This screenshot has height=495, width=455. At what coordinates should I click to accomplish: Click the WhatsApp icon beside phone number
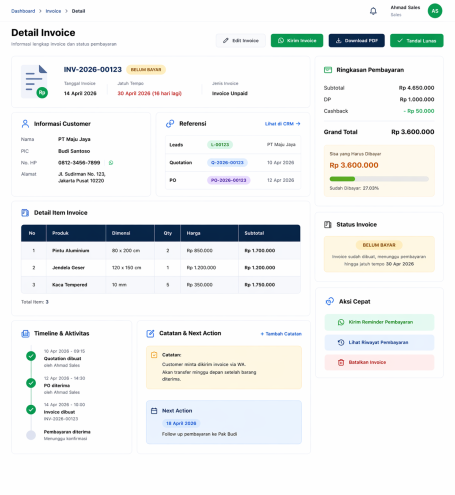(x=111, y=163)
